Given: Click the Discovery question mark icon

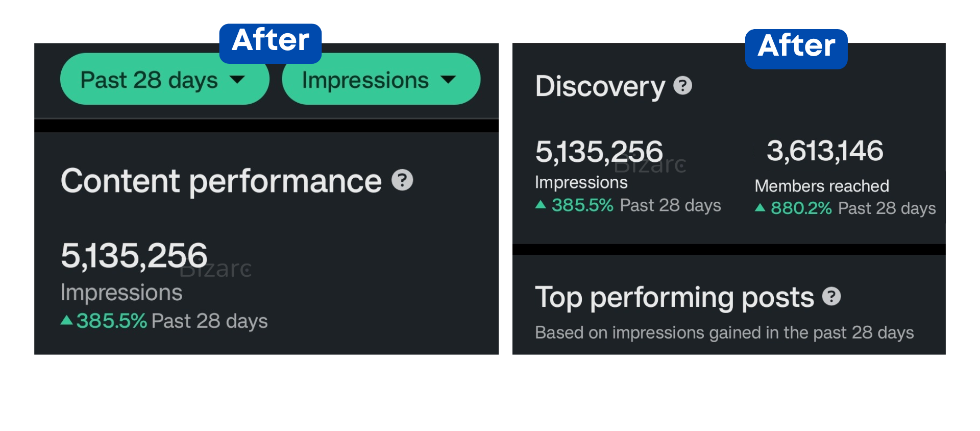Looking at the screenshot, I should point(682,86).
